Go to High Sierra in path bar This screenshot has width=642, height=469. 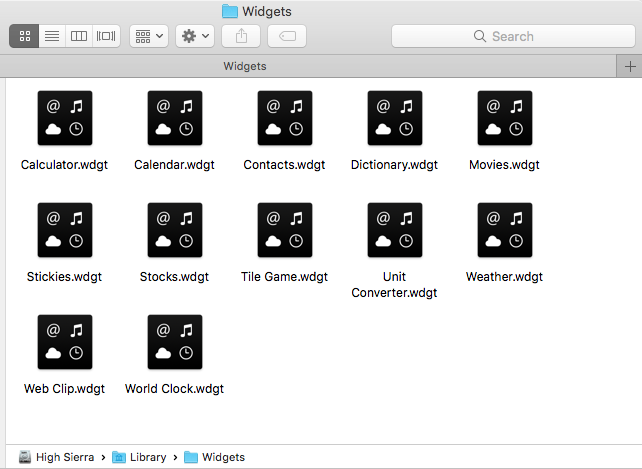coord(57,457)
